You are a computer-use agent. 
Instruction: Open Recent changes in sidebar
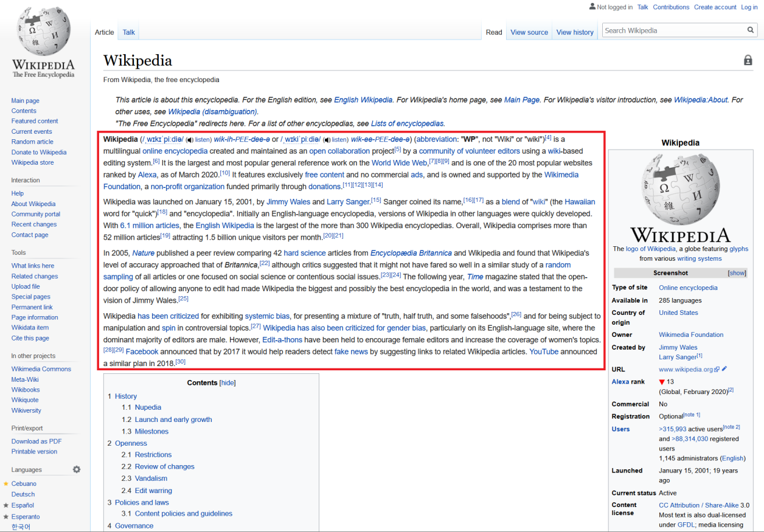pyautogui.click(x=34, y=224)
